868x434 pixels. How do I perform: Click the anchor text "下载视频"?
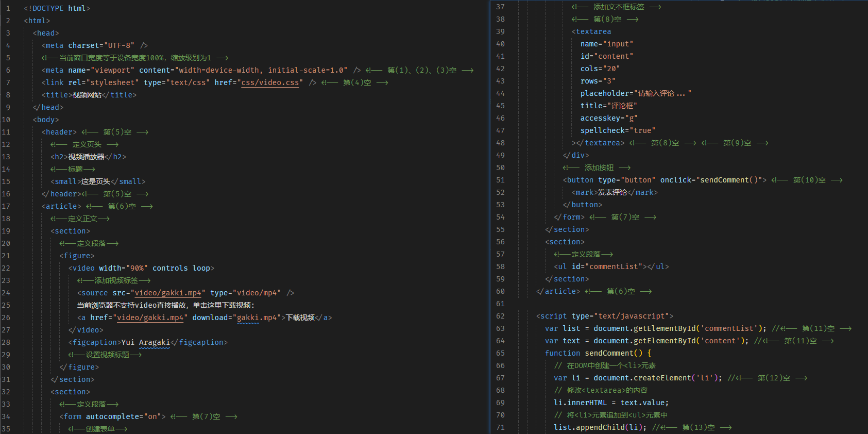click(300, 318)
